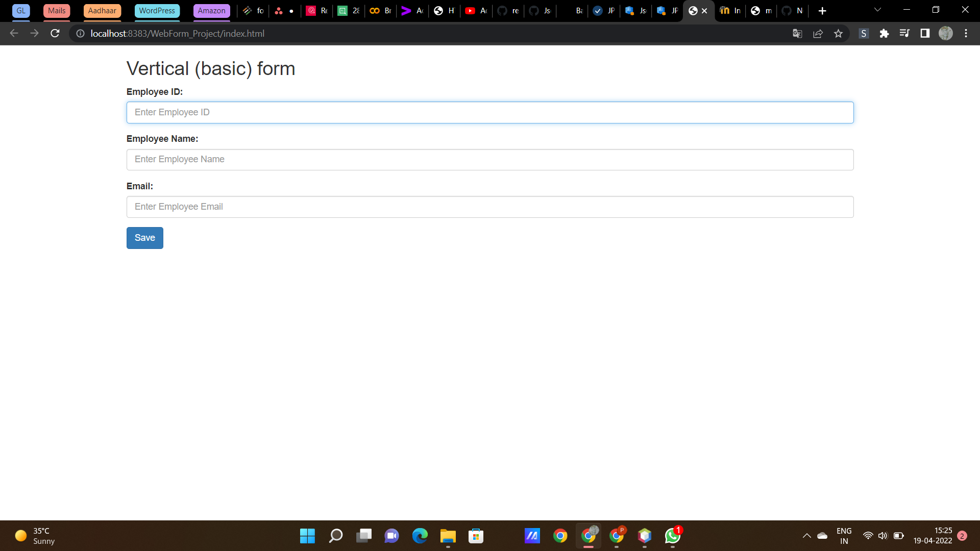Viewport: 980px width, 551px height.
Task: Open the Extensions puzzle icon
Action: coord(885,33)
